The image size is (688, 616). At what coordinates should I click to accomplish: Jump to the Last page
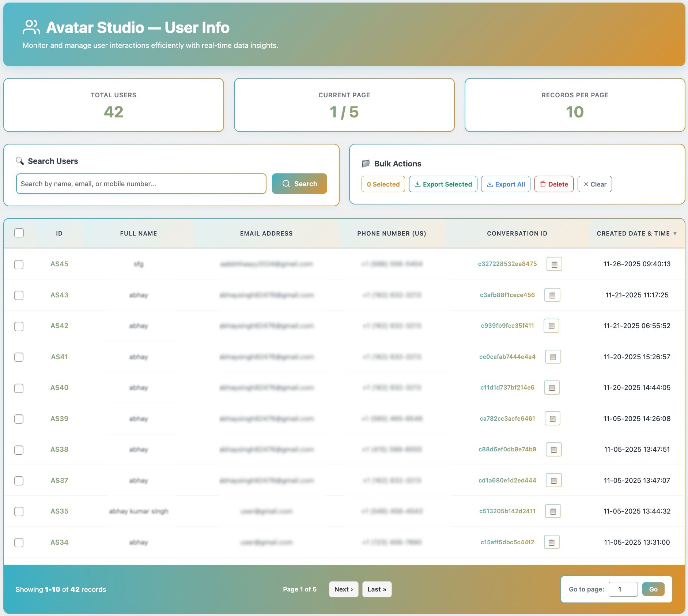[377, 589]
